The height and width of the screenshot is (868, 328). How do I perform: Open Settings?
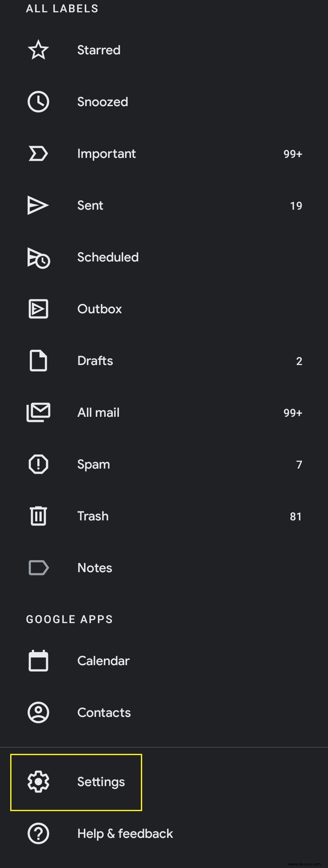click(x=164, y=782)
